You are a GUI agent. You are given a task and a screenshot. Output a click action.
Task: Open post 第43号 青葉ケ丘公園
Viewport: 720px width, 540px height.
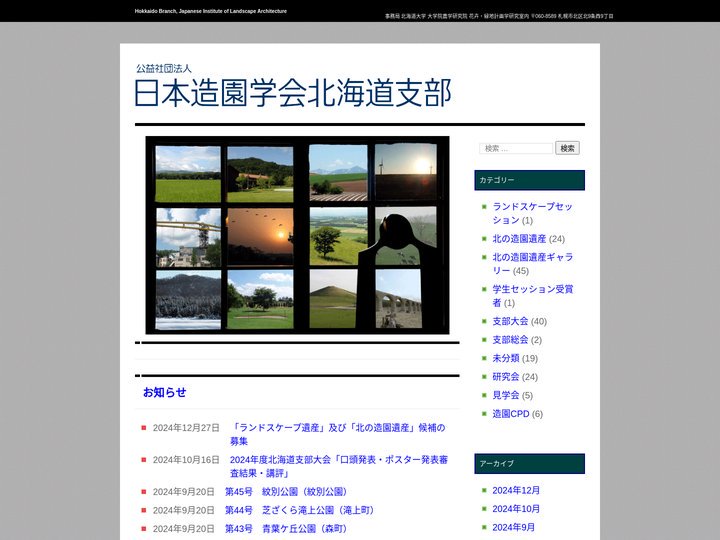click(287, 529)
